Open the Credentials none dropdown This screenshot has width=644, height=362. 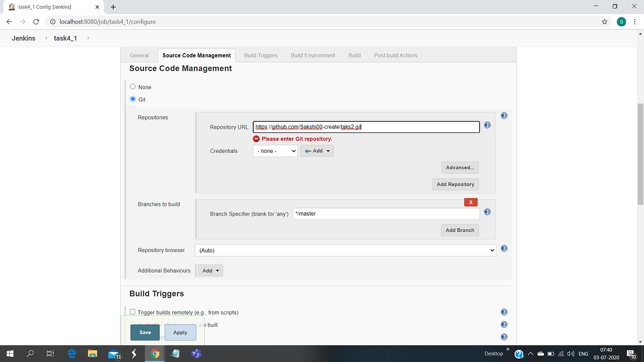tap(275, 151)
